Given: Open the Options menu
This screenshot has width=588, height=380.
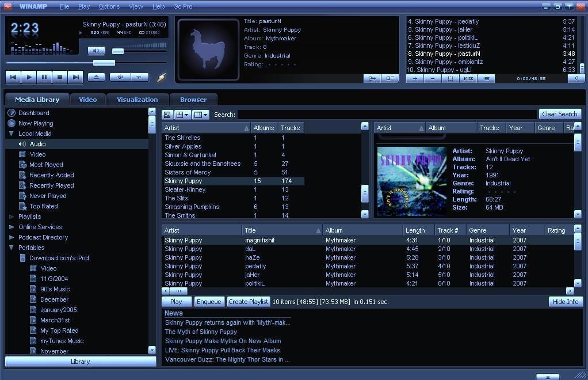Looking at the screenshot, I should click(x=108, y=6).
